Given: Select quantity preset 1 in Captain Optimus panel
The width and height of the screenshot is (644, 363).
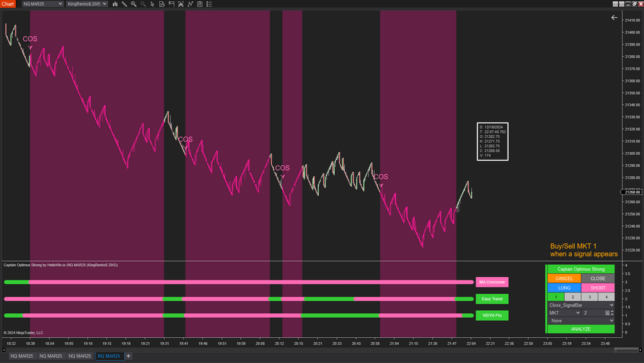Looking at the screenshot, I should (x=555, y=296).
